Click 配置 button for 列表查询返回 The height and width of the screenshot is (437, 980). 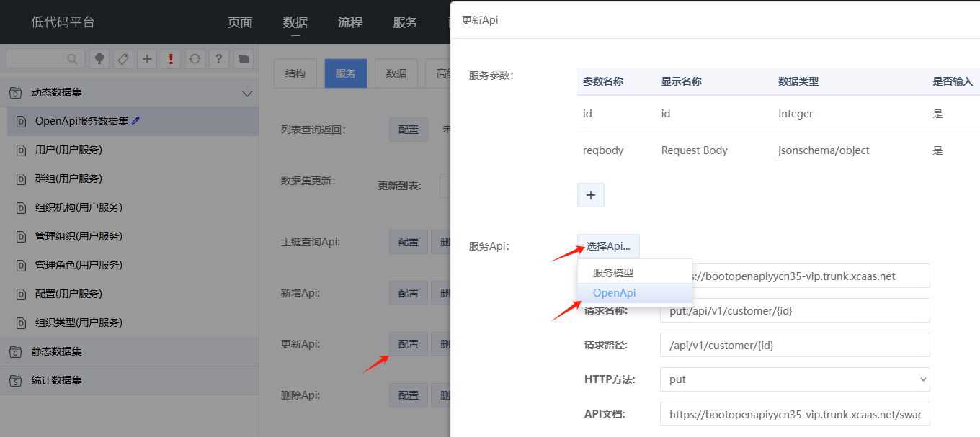coord(409,130)
